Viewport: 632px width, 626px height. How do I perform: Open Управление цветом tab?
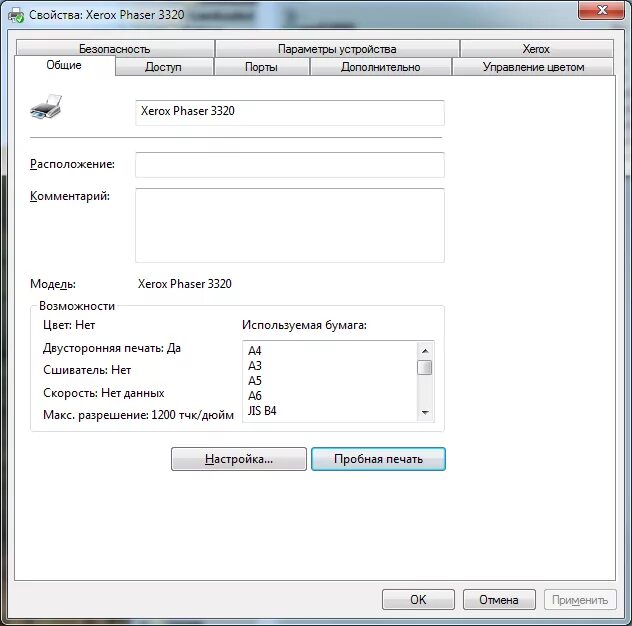pos(533,67)
